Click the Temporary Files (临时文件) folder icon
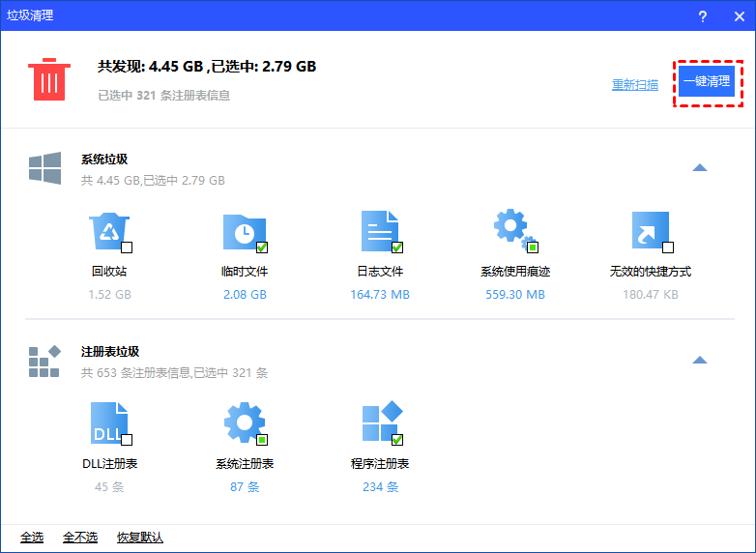Viewport: 756px width, 553px height. click(x=243, y=231)
